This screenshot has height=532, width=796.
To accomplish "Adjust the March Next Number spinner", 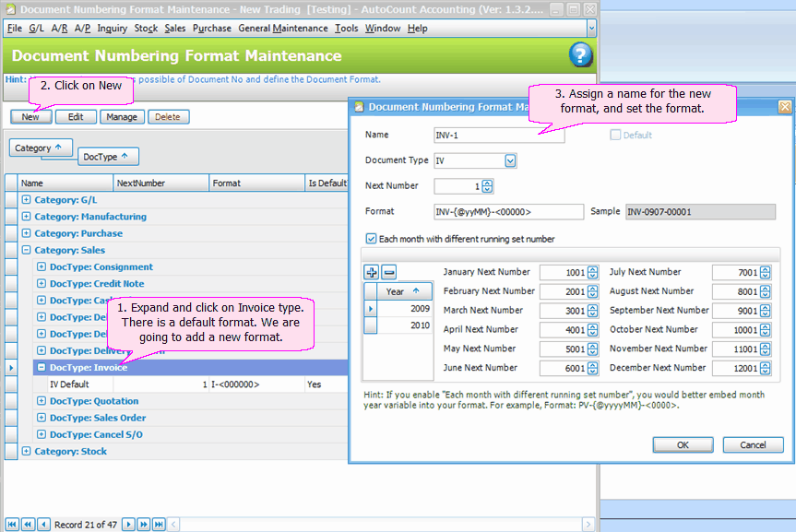I will click(592, 311).
